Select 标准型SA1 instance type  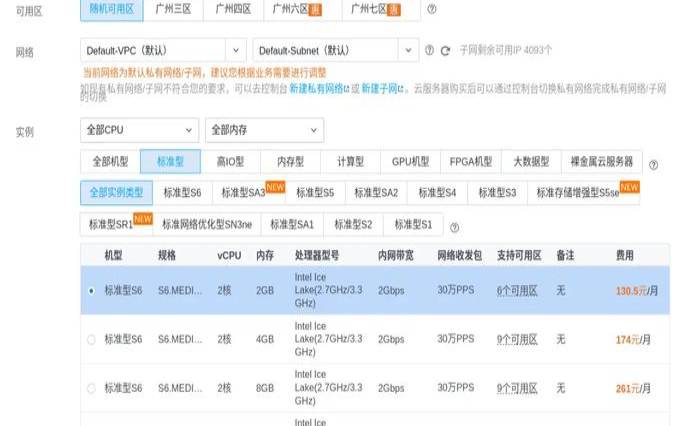pyautogui.click(x=292, y=224)
